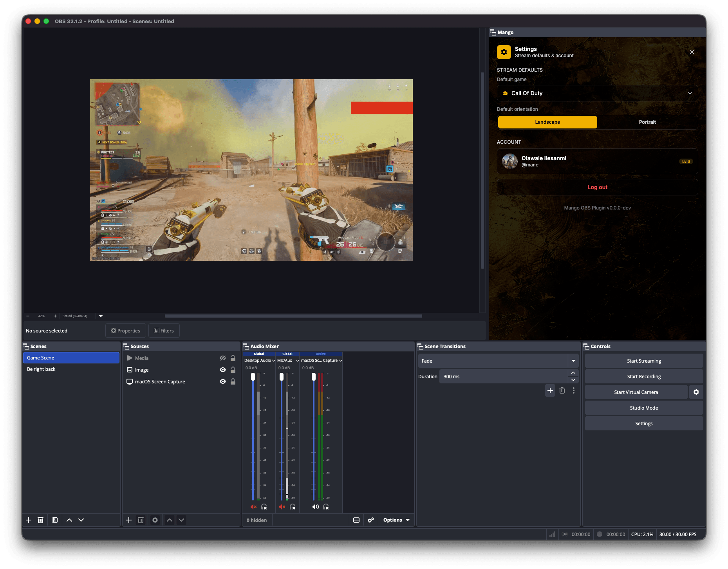The height and width of the screenshot is (569, 728).
Task: Select the Image source row
Action: [181, 370]
